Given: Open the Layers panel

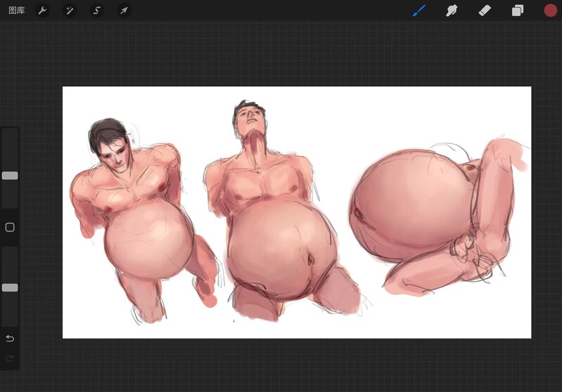Looking at the screenshot, I should (517, 11).
